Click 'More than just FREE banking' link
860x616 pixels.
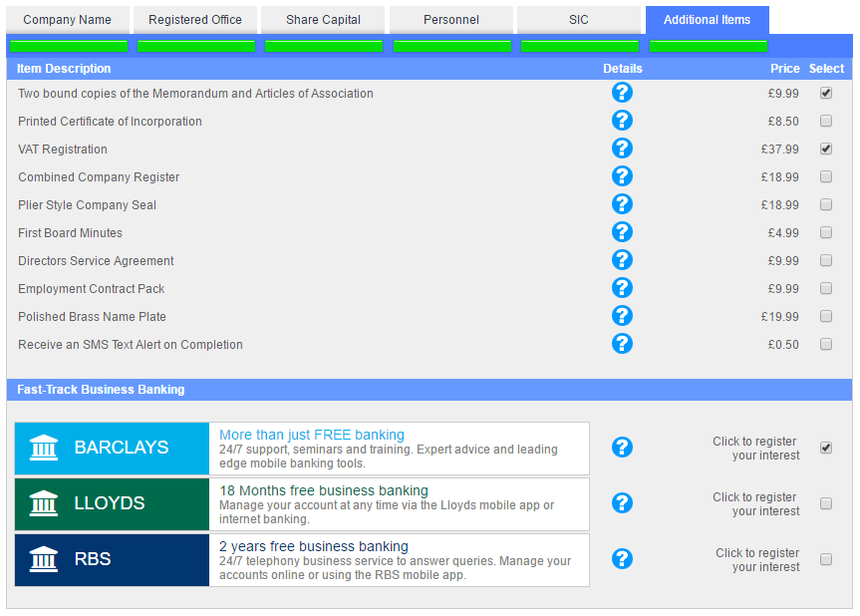(312, 435)
